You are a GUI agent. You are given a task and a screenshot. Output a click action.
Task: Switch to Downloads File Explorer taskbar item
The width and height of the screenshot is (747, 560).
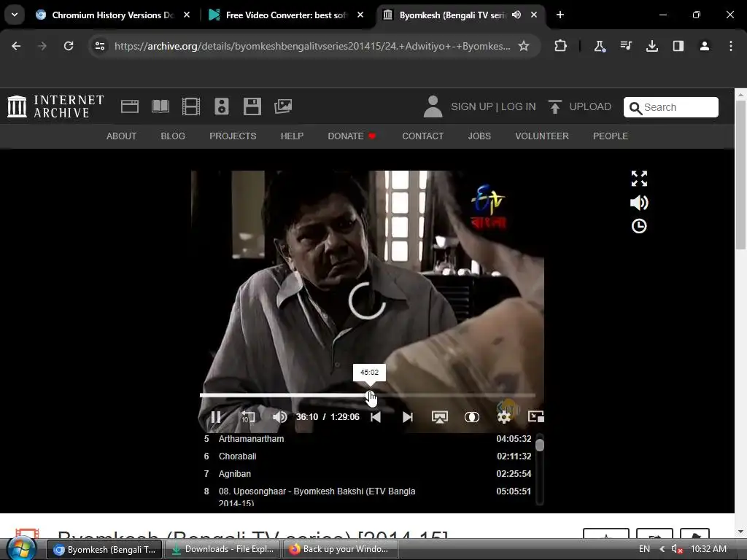[x=223, y=549]
